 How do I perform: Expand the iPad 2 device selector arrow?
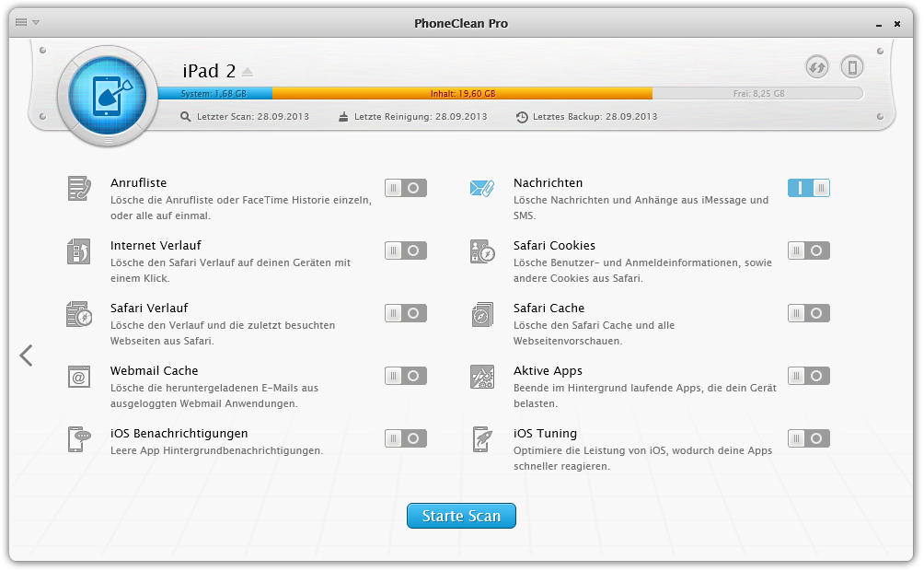click(x=248, y=72)
